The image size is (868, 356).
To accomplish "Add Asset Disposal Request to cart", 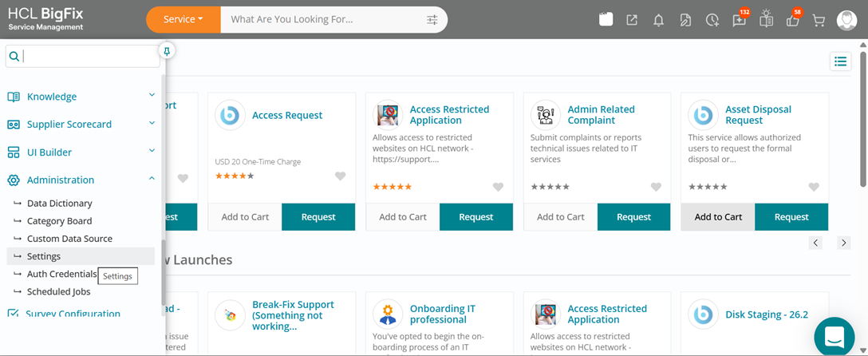I will point(718,217).
